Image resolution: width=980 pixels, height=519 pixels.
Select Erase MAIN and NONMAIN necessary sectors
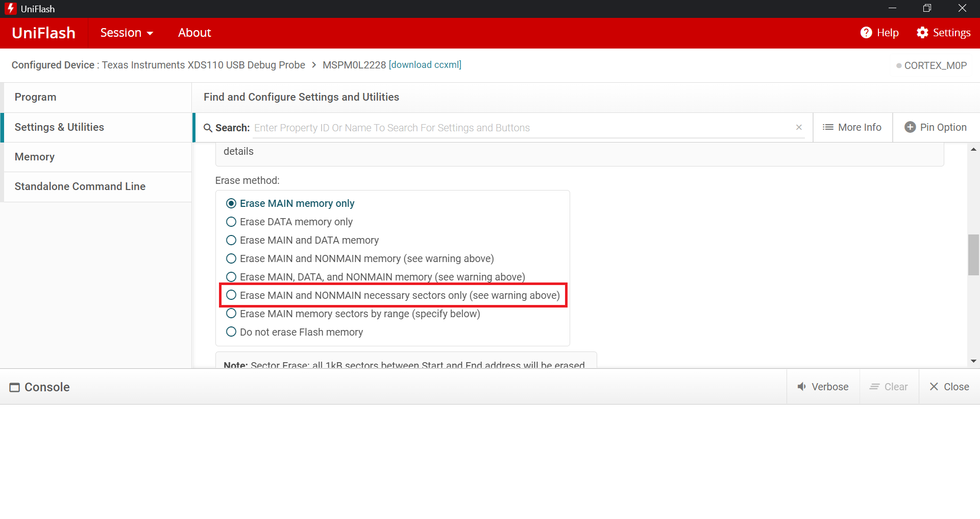click(231, 295)
